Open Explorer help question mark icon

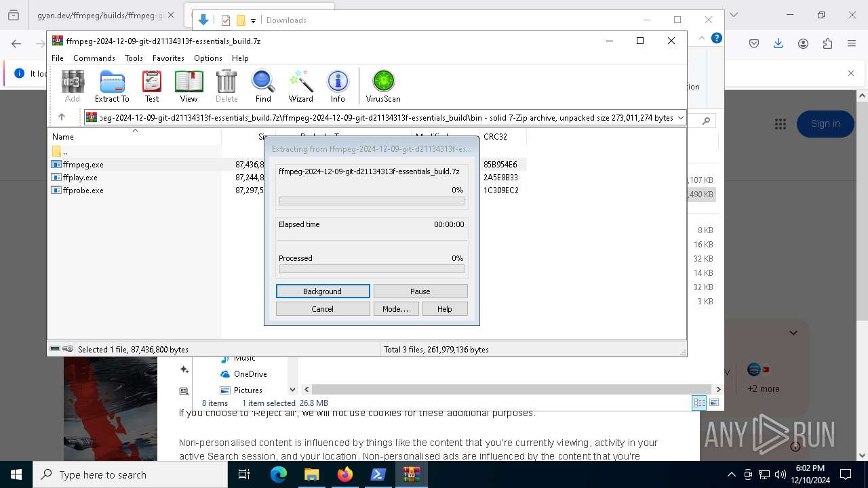coord(716,38)
